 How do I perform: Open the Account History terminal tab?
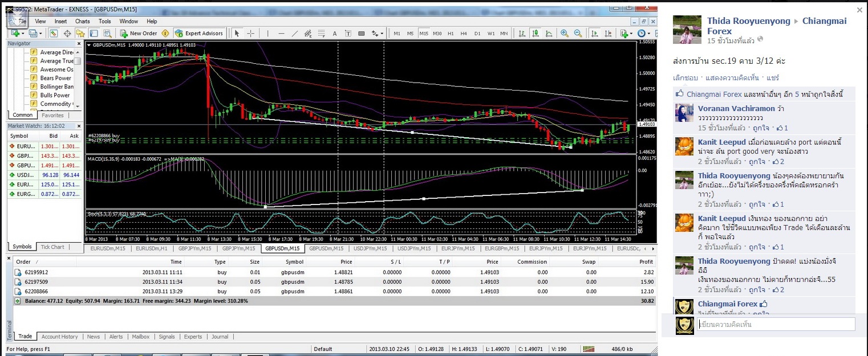60,337
